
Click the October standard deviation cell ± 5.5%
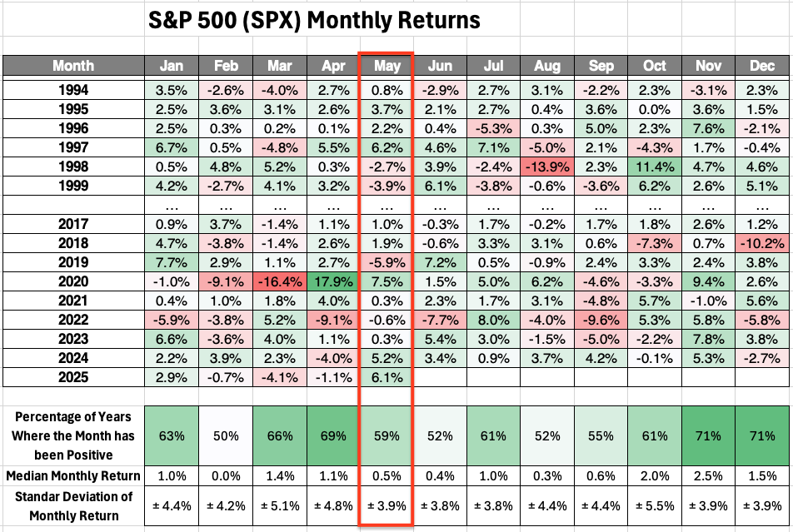click(654, 505)
